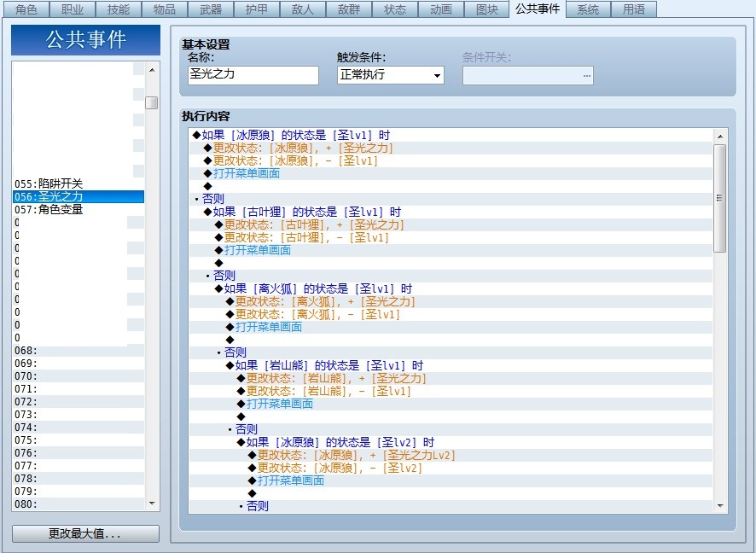This screenshot has height=553, width=756.
Task: Click the command list scrollbar thumb
Action: pos(720,198)
